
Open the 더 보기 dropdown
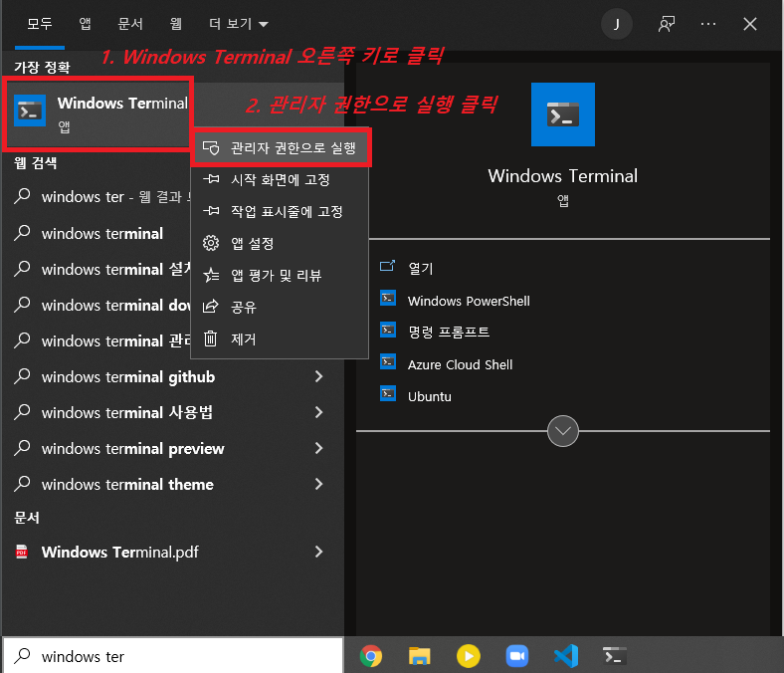coord(239,24)
